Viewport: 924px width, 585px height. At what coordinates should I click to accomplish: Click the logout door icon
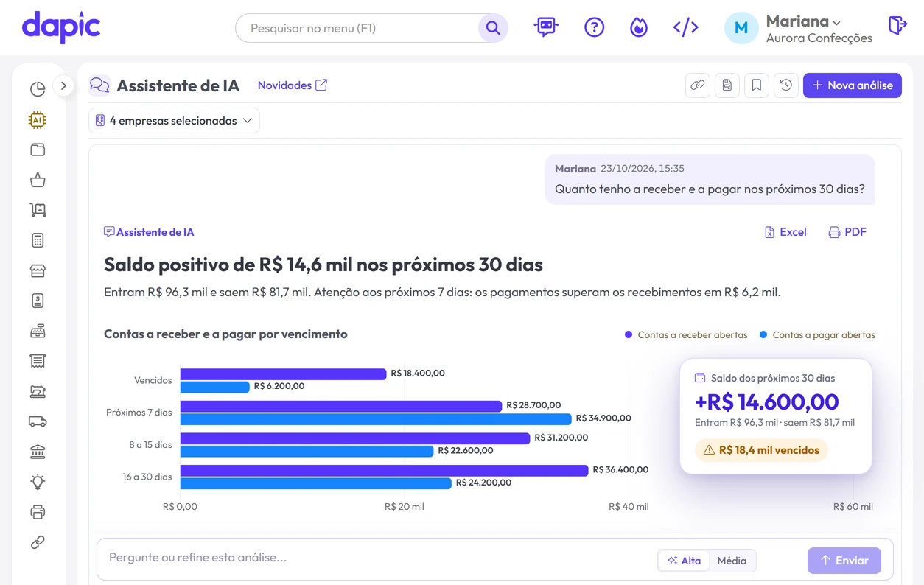tap(897, 26)
